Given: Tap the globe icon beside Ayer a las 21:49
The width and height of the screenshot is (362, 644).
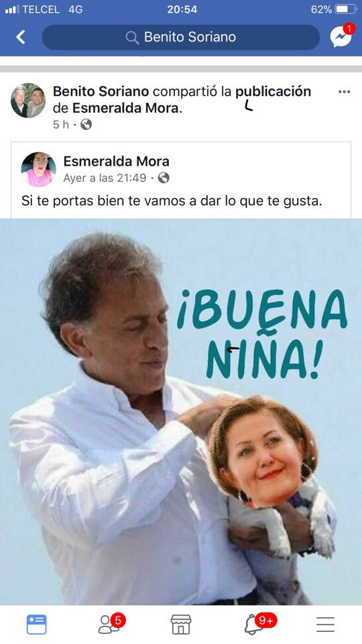Looking at the screenshot, I should pyautogui.click(x=164, y=178).
